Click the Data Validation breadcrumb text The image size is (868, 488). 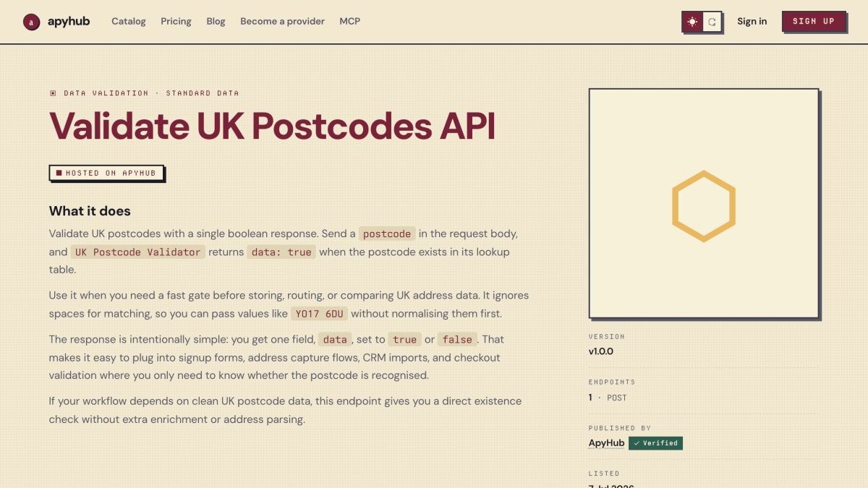click(x=106, y=93)
